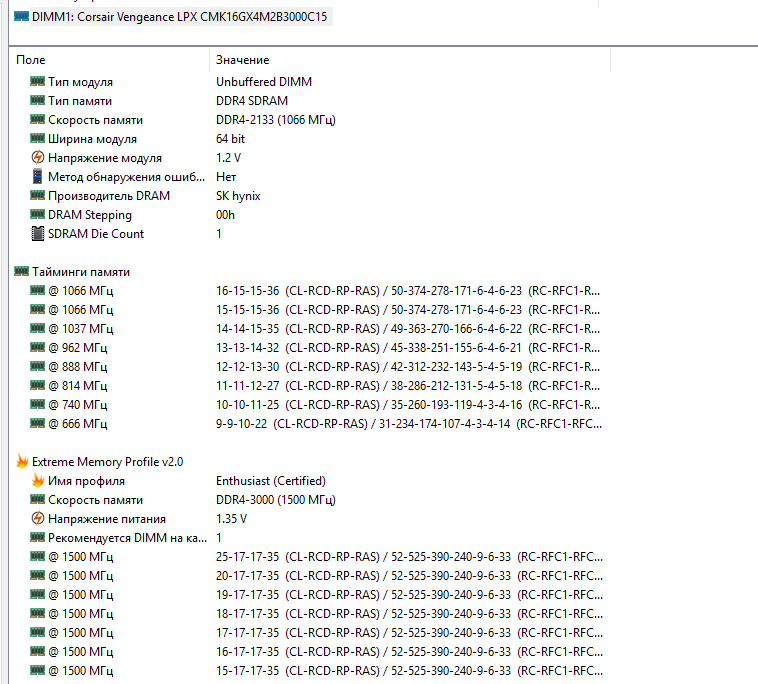758x684 pixels.
Task: Click the icon beside Тип модуля
Action: (37, 81)
